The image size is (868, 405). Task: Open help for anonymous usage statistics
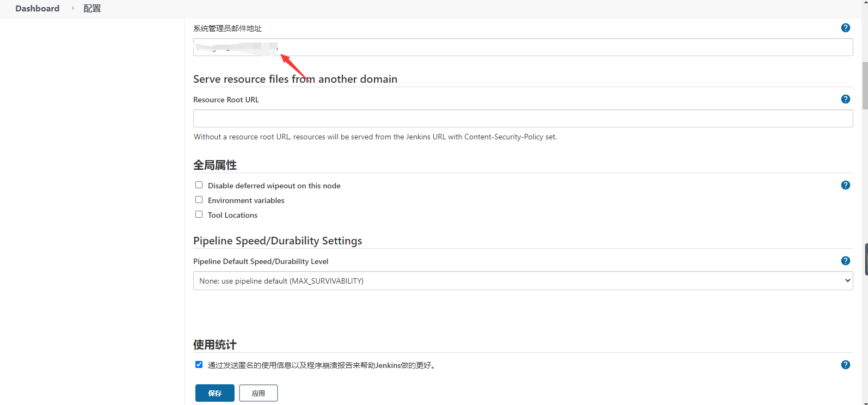tap(845, 365)
